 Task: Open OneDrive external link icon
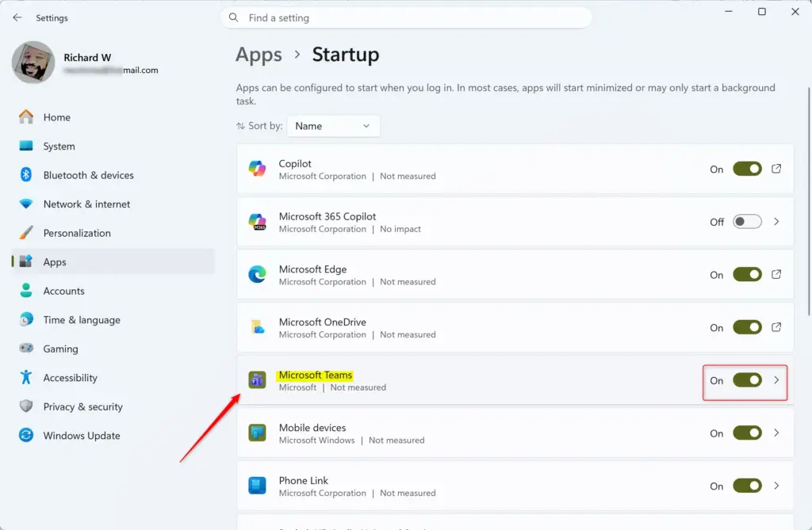(x=776, y=327)
